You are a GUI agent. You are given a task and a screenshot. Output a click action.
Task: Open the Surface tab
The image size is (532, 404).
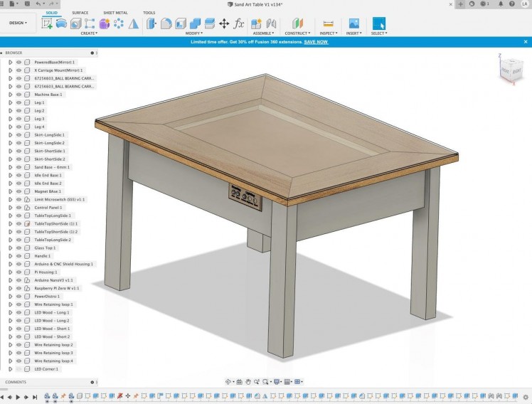click(x=80, y=13)
